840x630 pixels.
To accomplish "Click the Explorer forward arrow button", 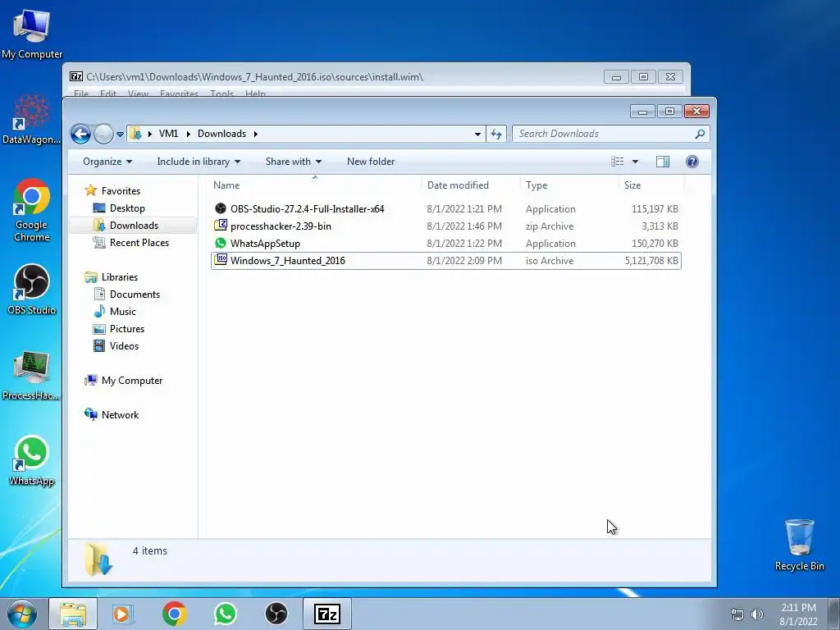I will 103,134.
